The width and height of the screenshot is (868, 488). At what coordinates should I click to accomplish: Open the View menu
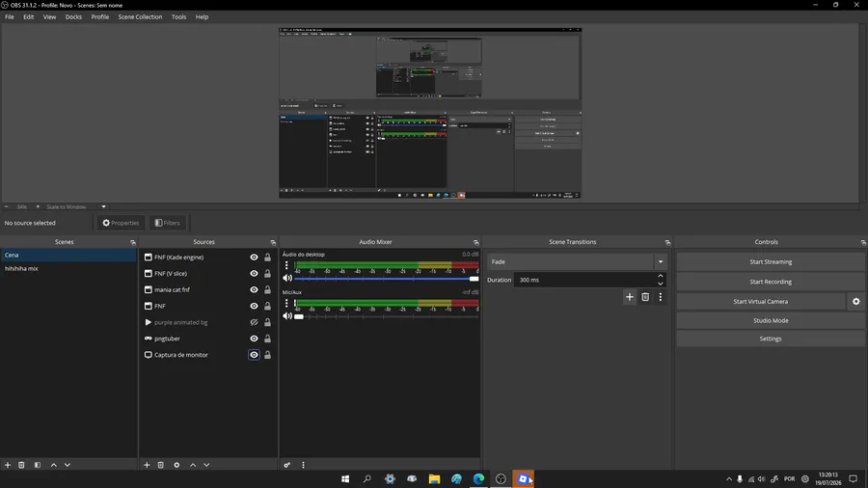pyautogui.click(x=49, y=17)
